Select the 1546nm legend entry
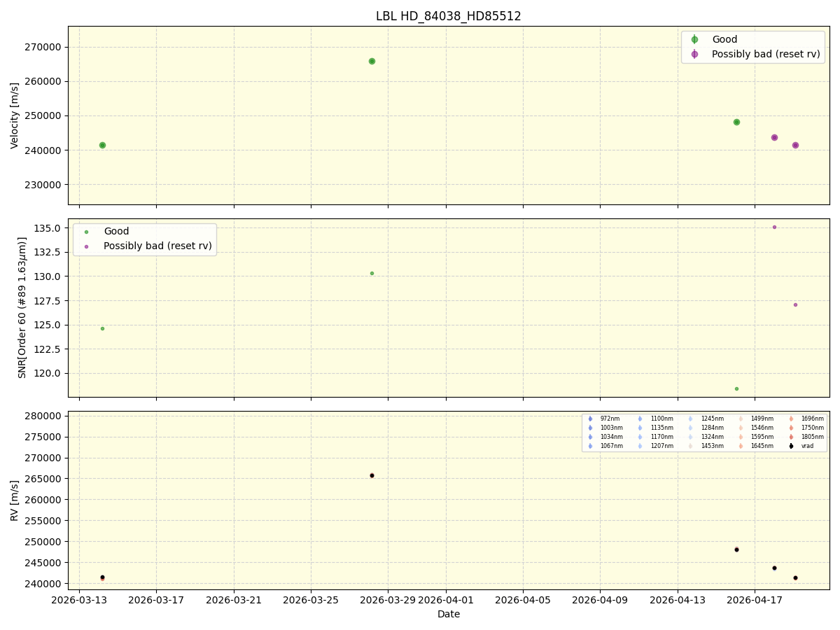This screenshot has width=840, height=630. 756,428
